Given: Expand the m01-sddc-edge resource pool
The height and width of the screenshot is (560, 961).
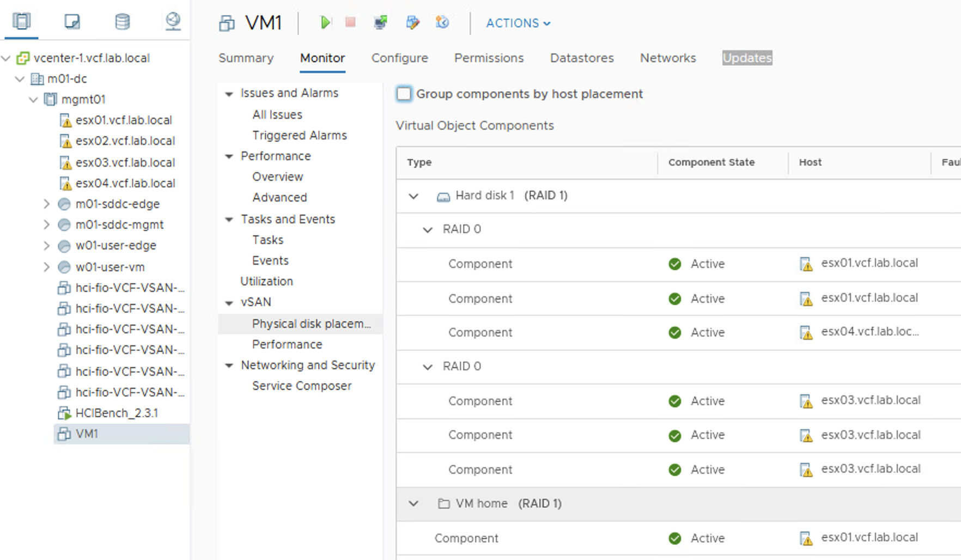Looking at the screenshot, I should 47,204.
